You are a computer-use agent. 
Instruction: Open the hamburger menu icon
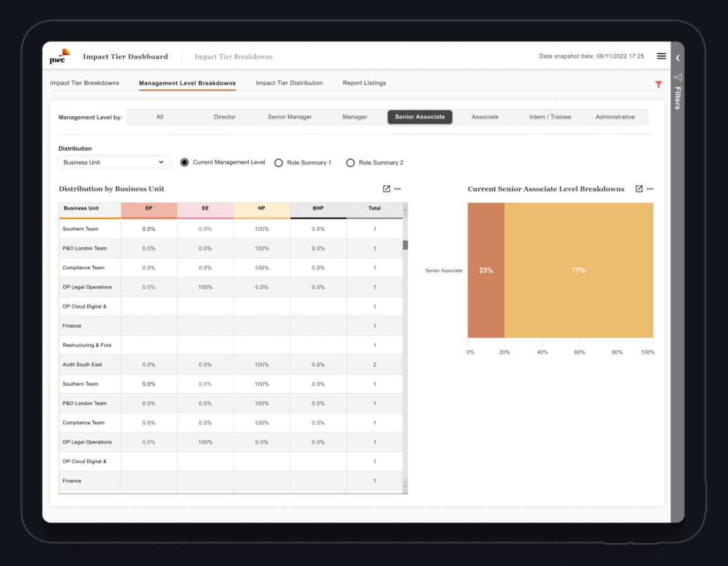[661, 56]
